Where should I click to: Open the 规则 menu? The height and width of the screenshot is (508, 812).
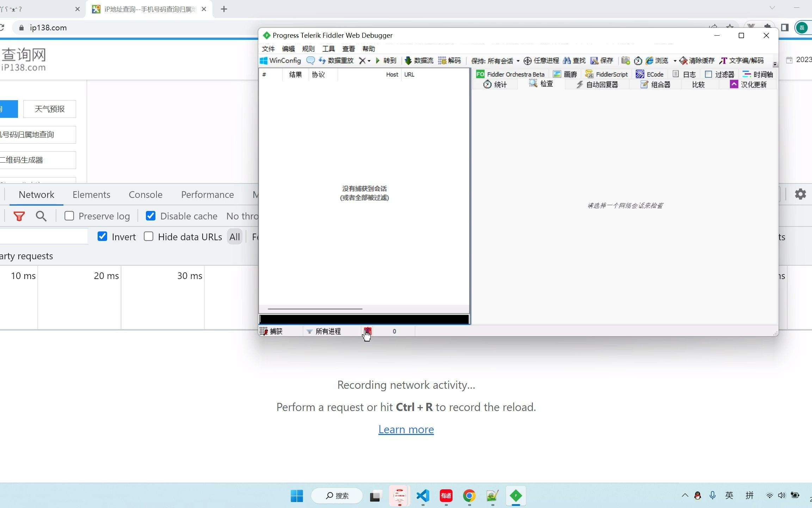(x=308, y=49)
